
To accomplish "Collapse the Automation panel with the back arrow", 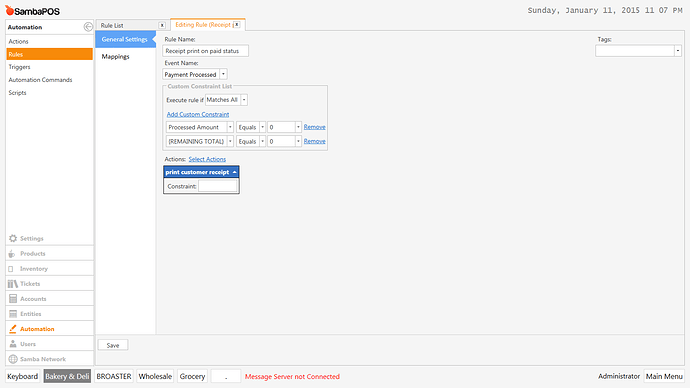I will point(88,27).
